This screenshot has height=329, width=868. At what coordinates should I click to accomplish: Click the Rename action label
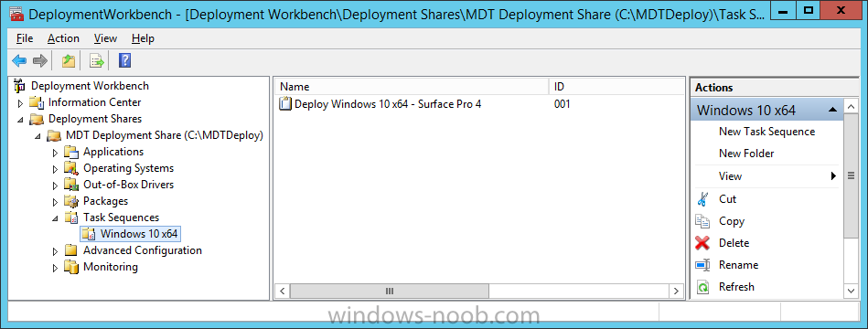point(738,265)
